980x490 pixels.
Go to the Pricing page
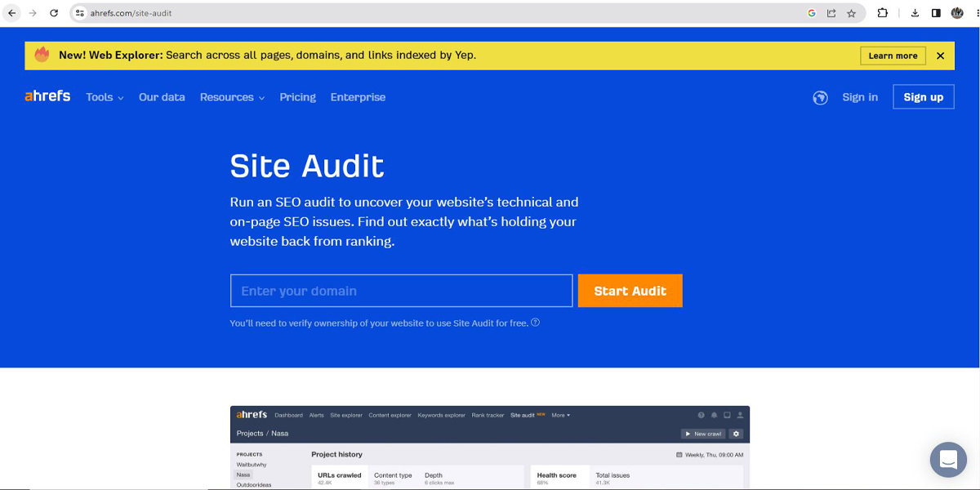point(297,97)
